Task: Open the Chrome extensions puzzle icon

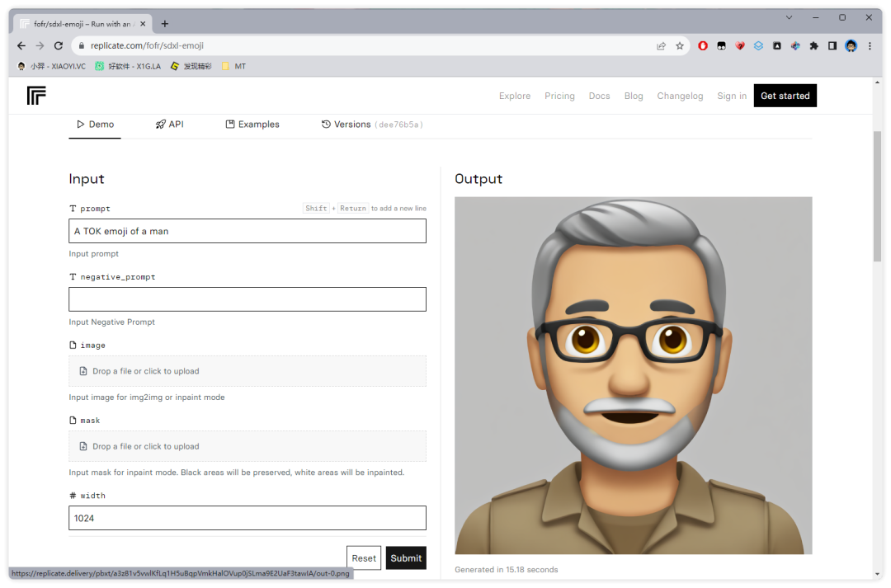Action: tap(813, 46)
